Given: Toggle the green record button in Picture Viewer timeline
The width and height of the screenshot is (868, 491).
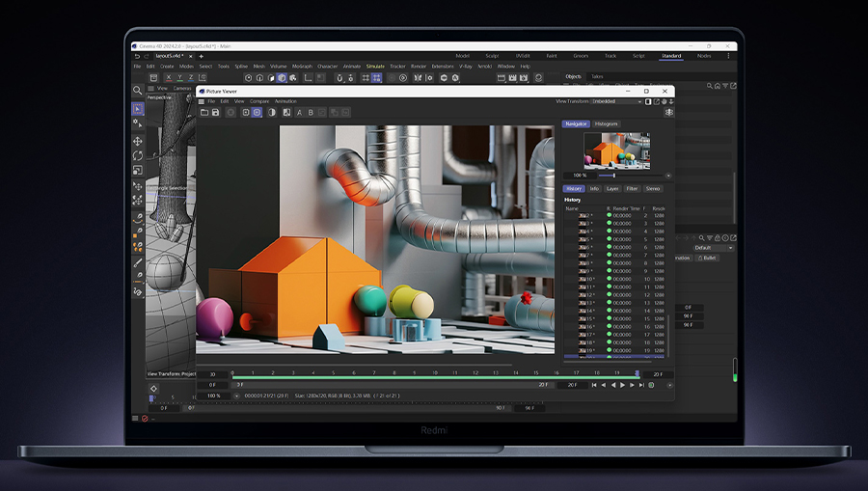Looking at the screenshot, I should (x=651, y=385).
